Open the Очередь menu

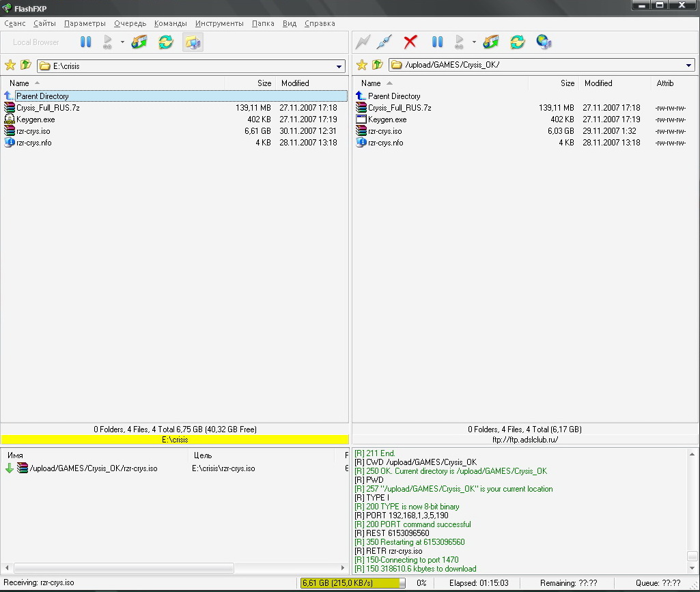(x=130, y=23)
